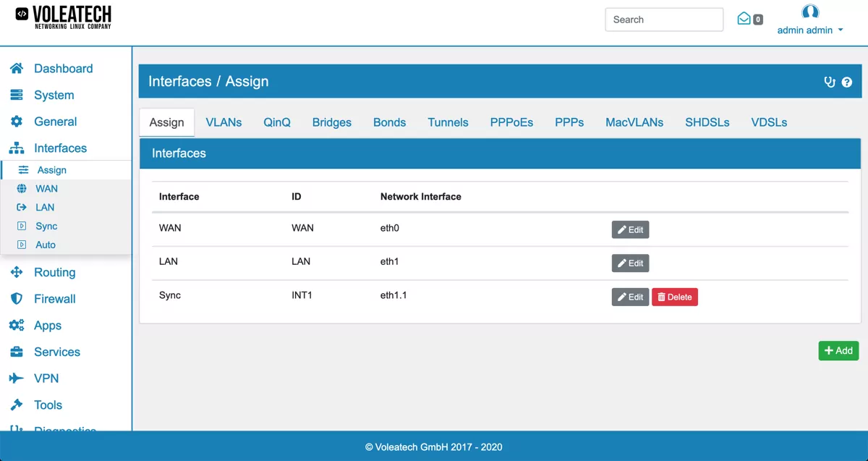The image size is (868, 461).
Task: Click the Interfaces sitemap icon
Action: coord(17,148)
